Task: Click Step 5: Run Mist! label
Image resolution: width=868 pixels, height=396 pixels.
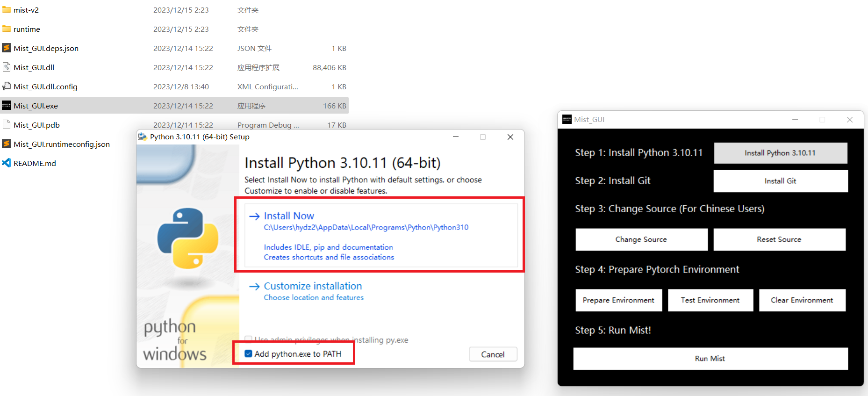Action: pyautogui.click(x=613, y=330)
